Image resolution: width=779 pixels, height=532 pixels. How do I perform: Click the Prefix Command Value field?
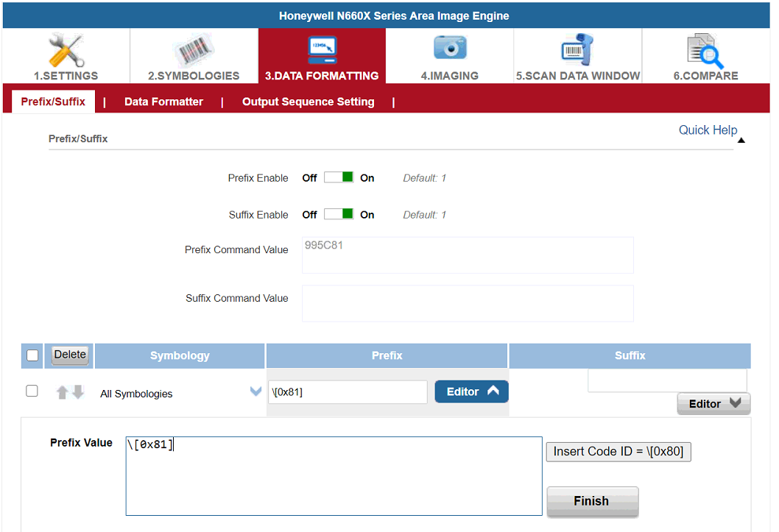click(468, 255)
